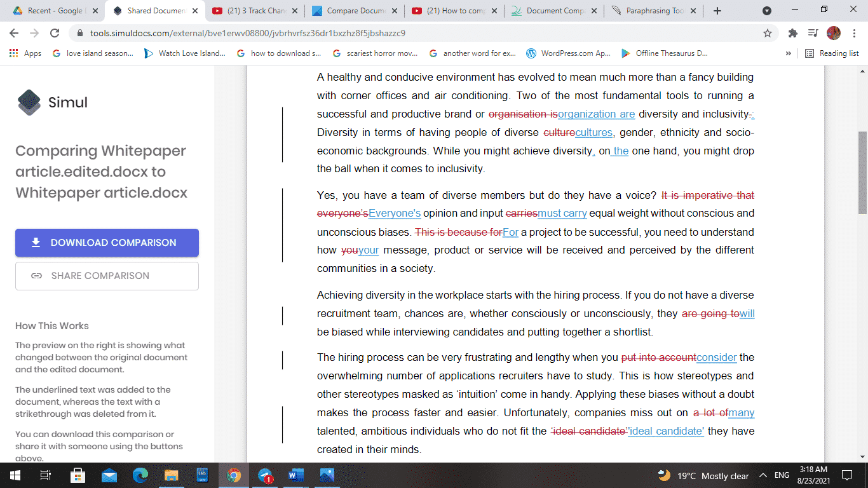Expand the hidden bookmarks overflow chevron
The width and height of the screenshot is (868, 488).
tap(789, 53)
